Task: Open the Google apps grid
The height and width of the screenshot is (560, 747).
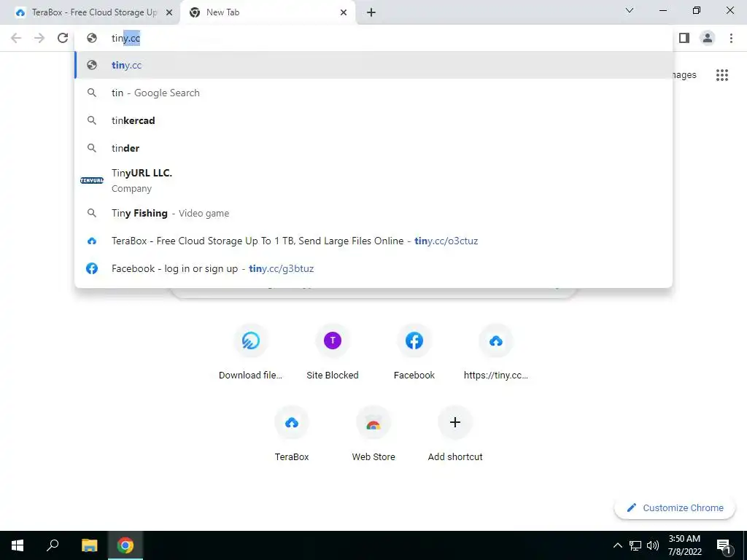Action: point(721,75)
